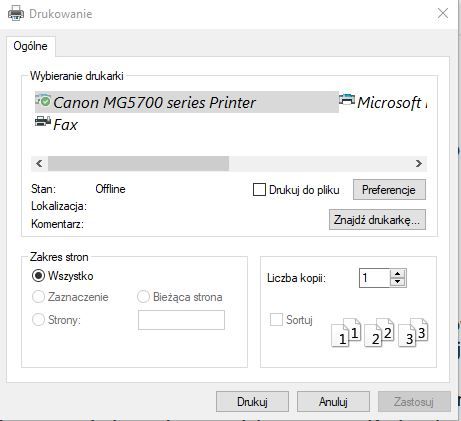Click the Drukuj button
Image resolution: width=461 pixels, height=421 pixels.
pos(252,401)
